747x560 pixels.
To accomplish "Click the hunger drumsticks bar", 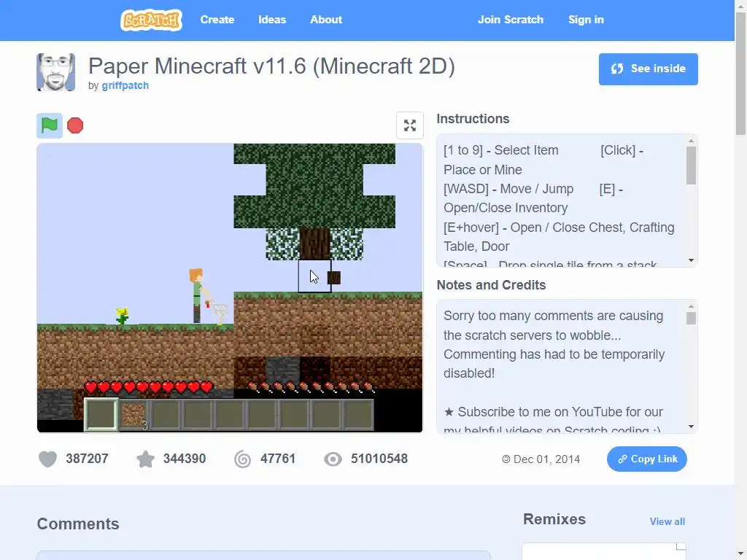I will pyautogui.click(x=311, y=387).
